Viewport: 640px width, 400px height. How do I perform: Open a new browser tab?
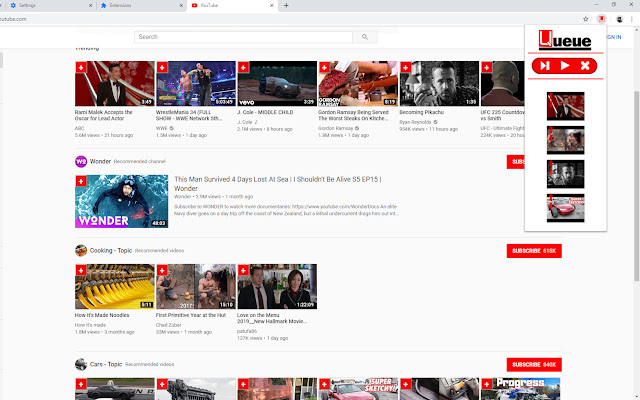[287, 5]
